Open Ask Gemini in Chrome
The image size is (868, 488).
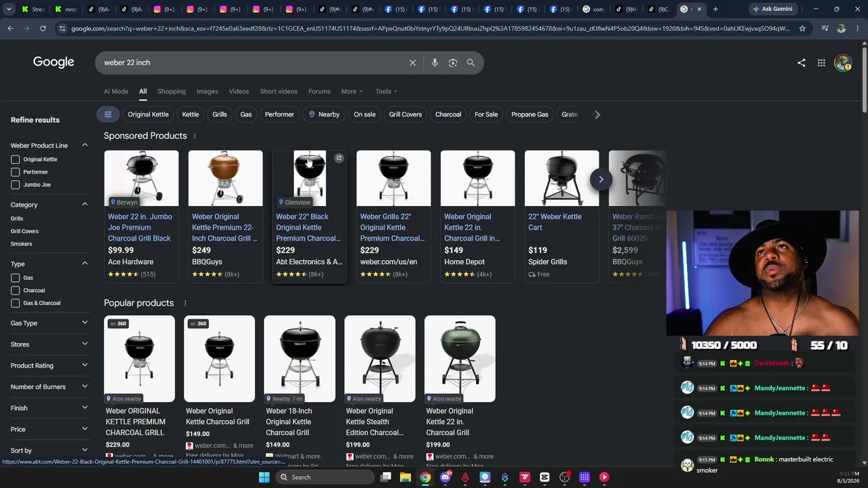(772, 9)
